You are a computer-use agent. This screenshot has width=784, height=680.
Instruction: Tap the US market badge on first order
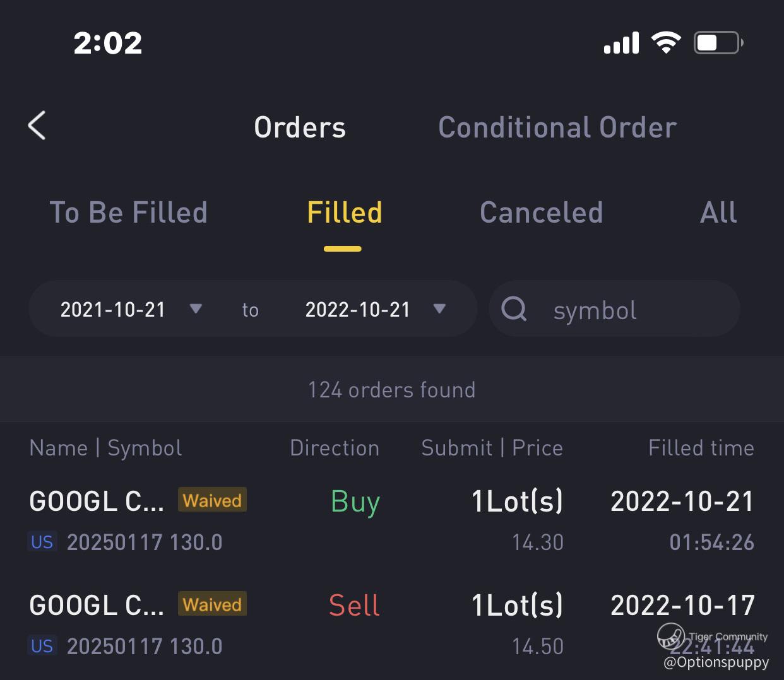coord(42,542)
